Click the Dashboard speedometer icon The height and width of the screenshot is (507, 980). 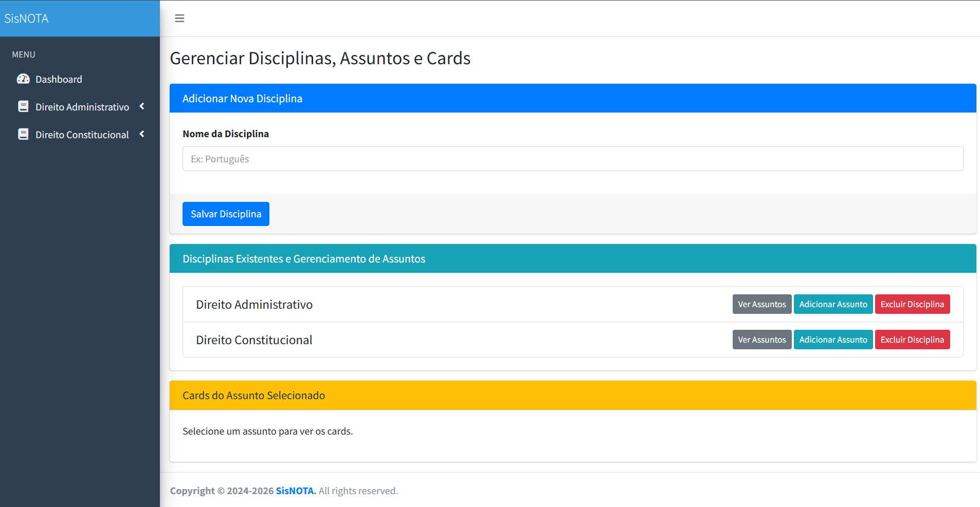pyautogui.click(x=23, y=79)
